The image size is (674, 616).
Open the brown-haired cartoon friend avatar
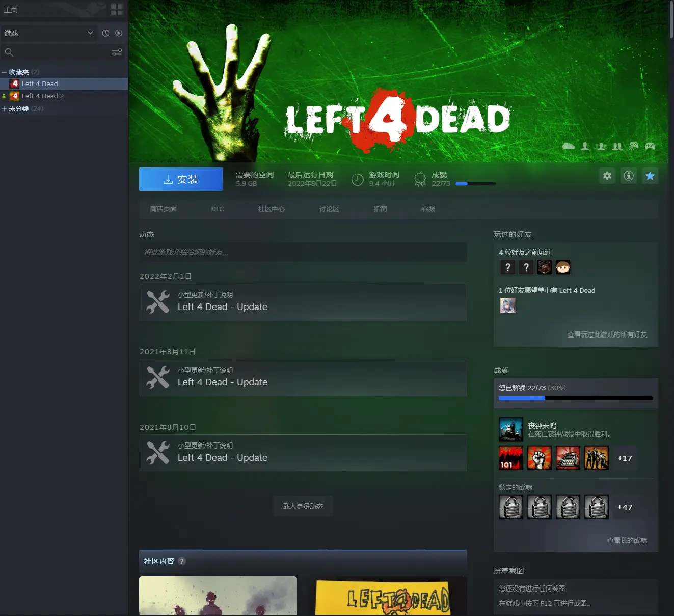(563, 267)
